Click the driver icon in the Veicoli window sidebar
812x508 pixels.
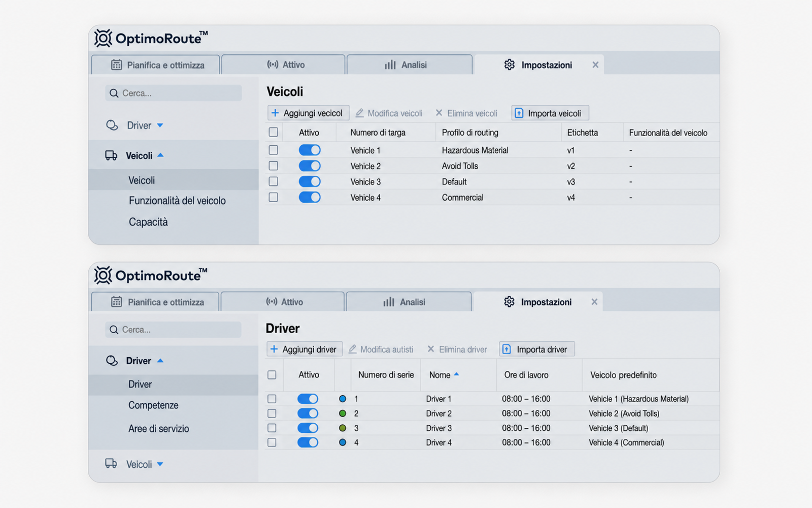click(112, 125)
